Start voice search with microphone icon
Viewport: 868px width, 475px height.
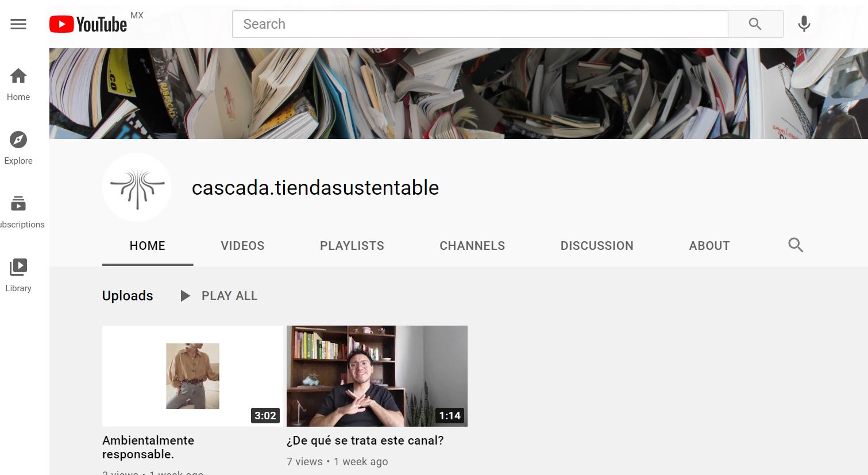(804, 24)
